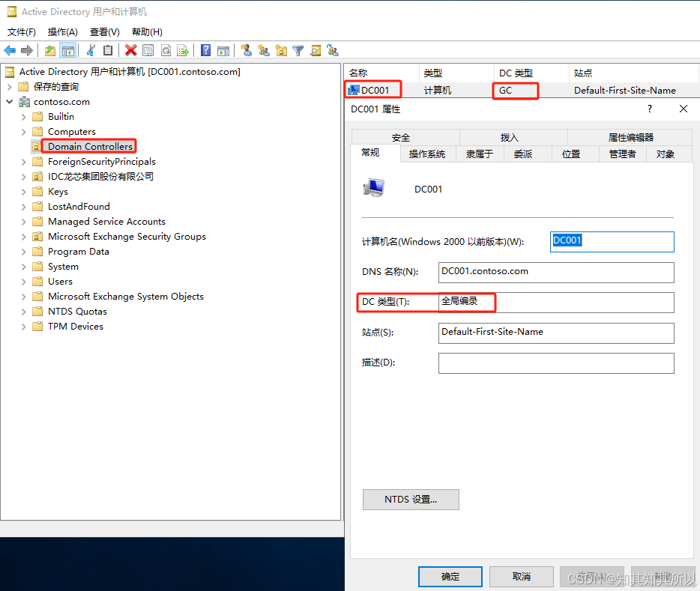700x591 pixels.
Task: Select the TPM Devices container
Action: click(76, 327)
